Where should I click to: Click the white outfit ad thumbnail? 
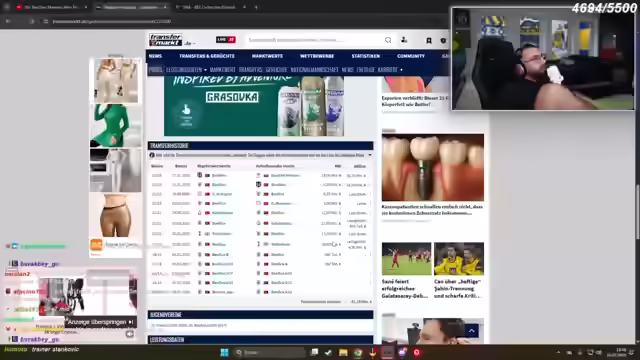(x=116, y=170)
